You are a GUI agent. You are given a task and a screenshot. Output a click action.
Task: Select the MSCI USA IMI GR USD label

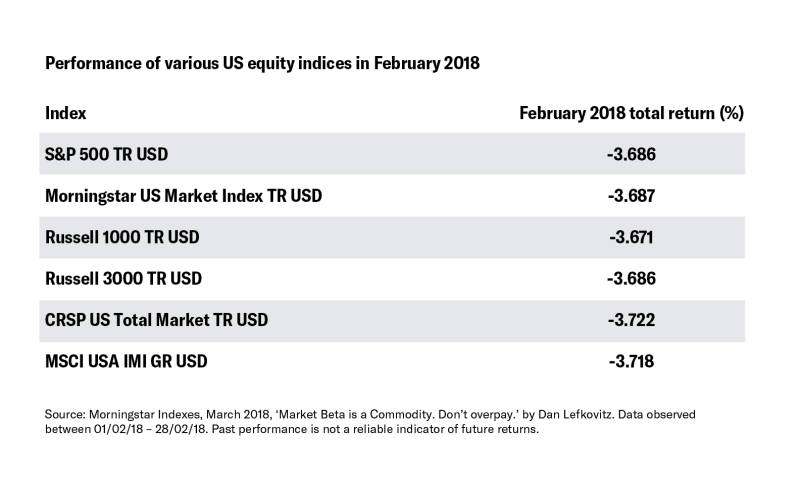click(126, 361)
